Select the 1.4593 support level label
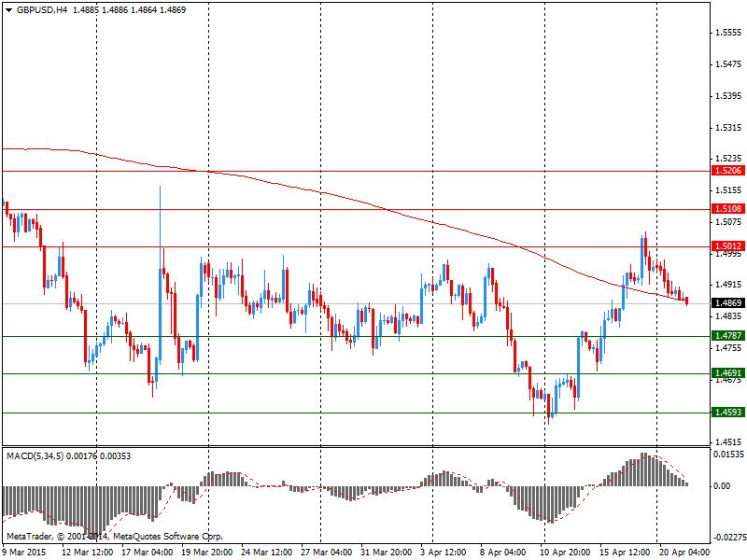The image size is (747, 560). pyautogui.click(x=728, y=412)
